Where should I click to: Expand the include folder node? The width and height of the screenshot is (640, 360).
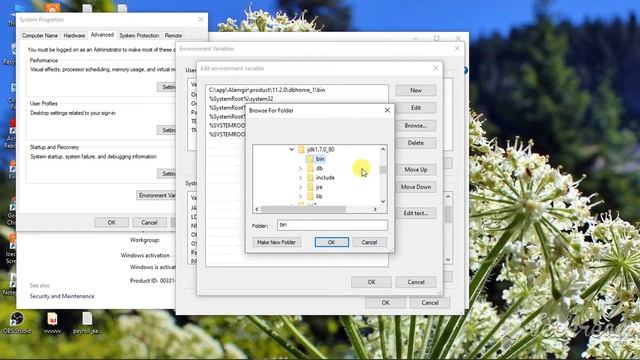click(300, 178)
